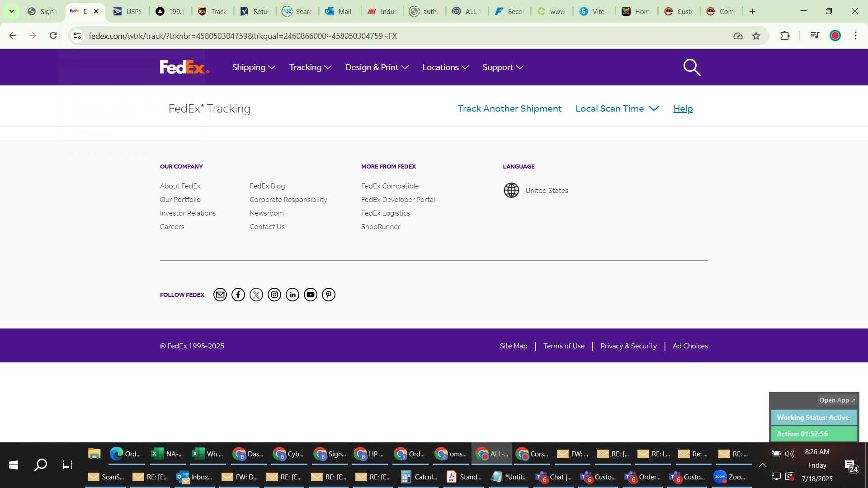Open FedEx LinkedIn icon
This screenshot has height=488, width=868.
292,295
